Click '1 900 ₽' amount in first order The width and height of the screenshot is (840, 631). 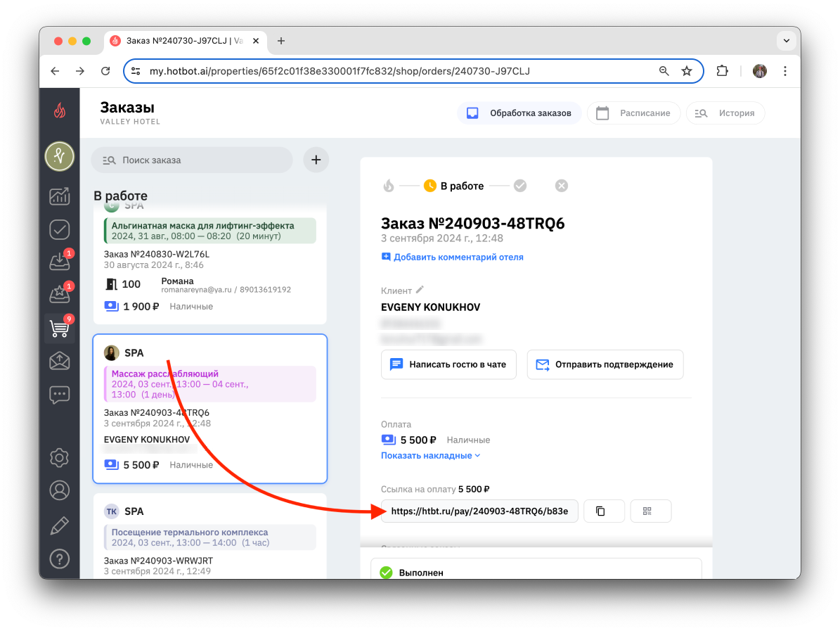point(141,306)
